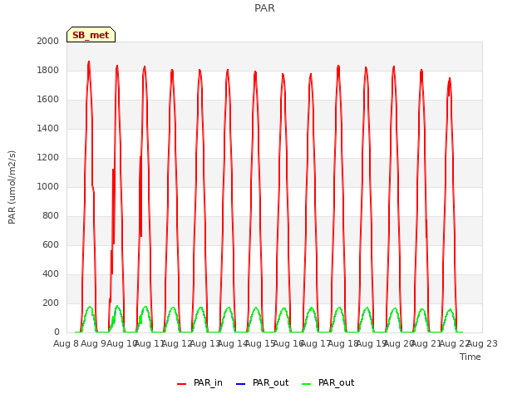Click the Aug 23 x-axis tick label
The image size is (532, 399).
coord(482,343)
